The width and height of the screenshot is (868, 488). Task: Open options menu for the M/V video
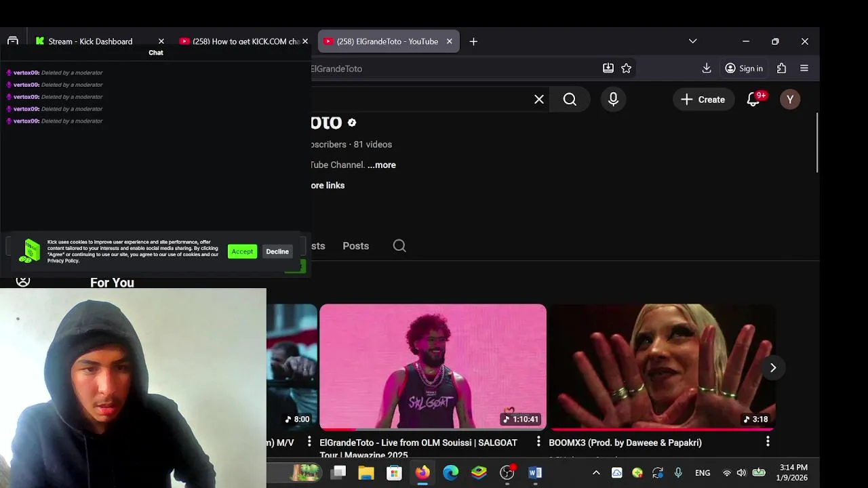(x=309, y=442)
